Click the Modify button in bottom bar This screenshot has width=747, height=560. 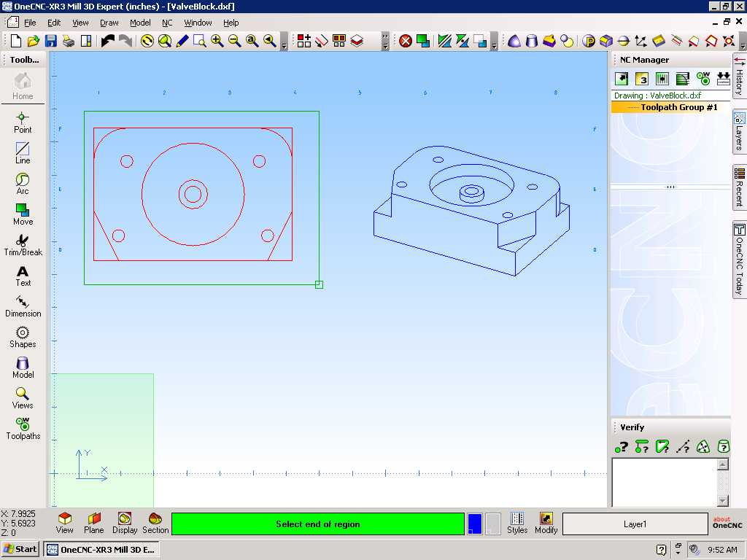(546, 524)
